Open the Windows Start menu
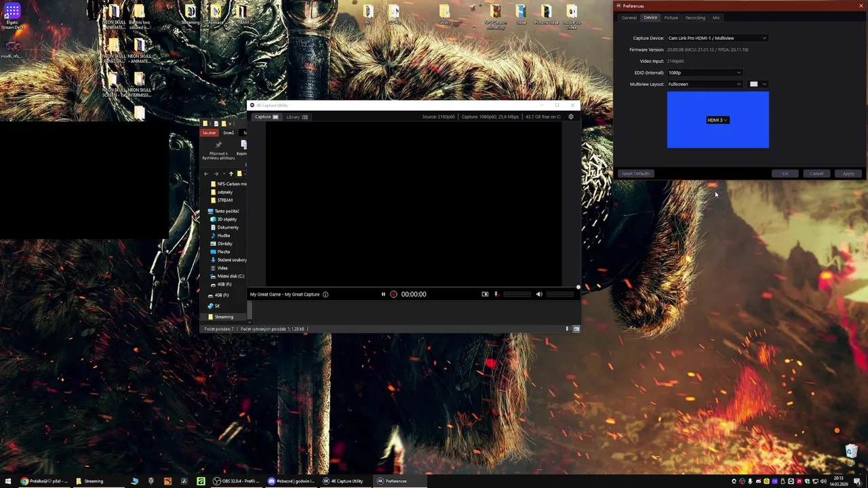Image resolution: width=868 pixels, height=488 pixels. tap(8, 481)
